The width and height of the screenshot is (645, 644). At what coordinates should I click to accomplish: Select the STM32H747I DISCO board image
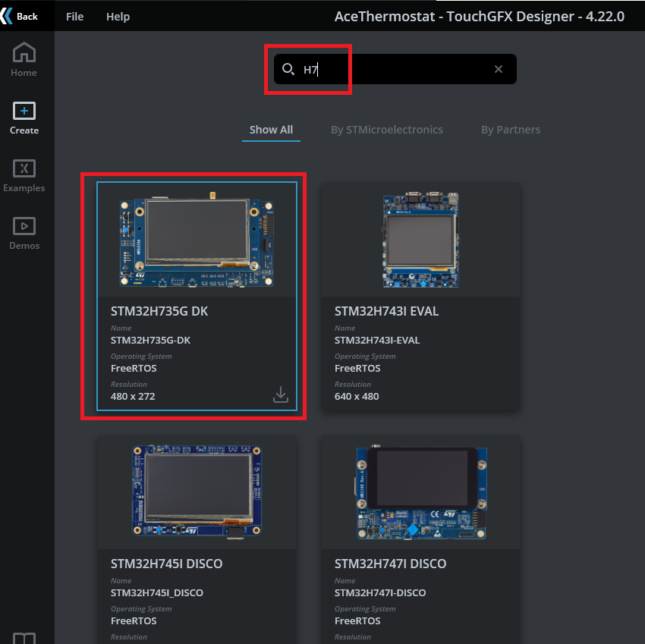[x=420, y=492]
